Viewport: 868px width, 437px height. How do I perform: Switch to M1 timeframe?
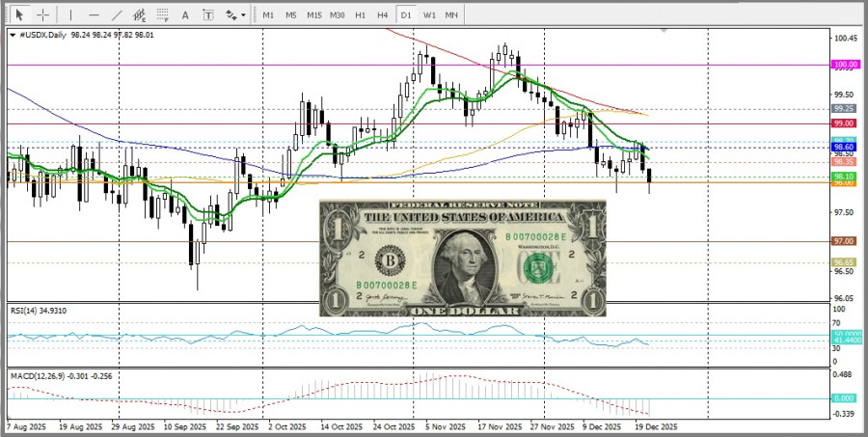(x=268, y=14)
